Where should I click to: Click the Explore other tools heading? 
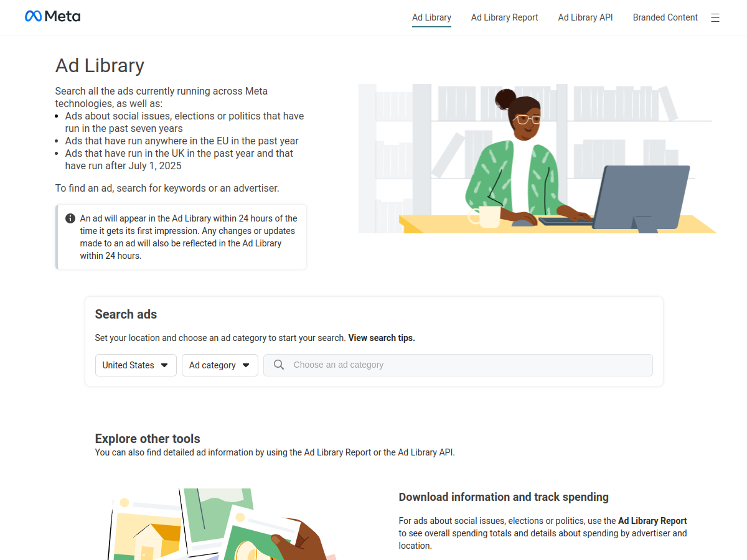point(148,439)
